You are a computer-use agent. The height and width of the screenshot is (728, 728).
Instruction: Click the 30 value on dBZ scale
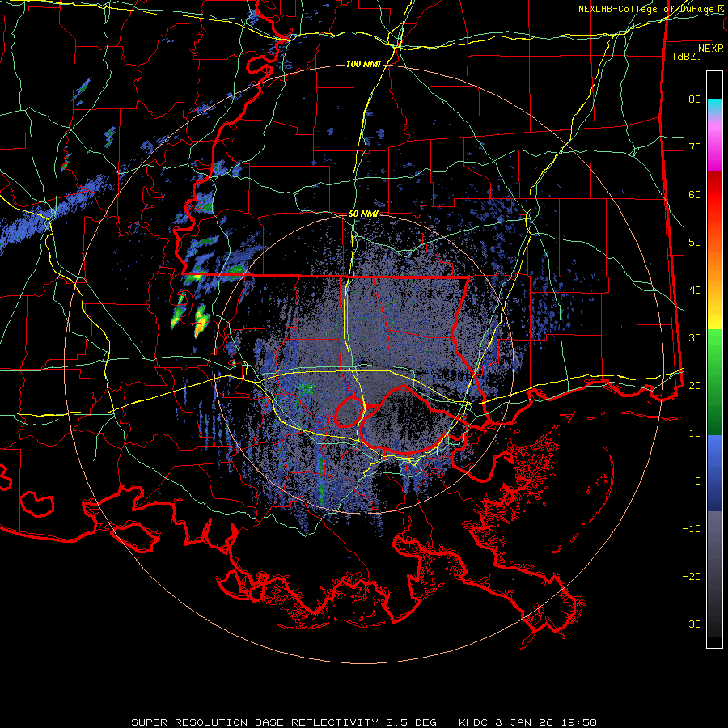click(x=695, y=338)
